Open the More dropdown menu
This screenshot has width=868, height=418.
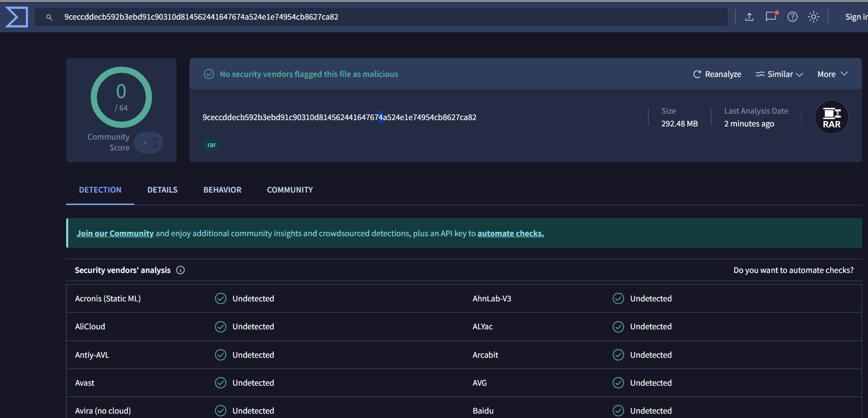833,74
